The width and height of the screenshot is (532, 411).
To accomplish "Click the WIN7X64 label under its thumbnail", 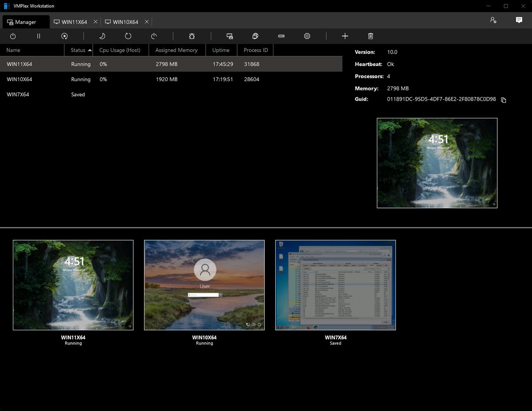I will [336, 337].
